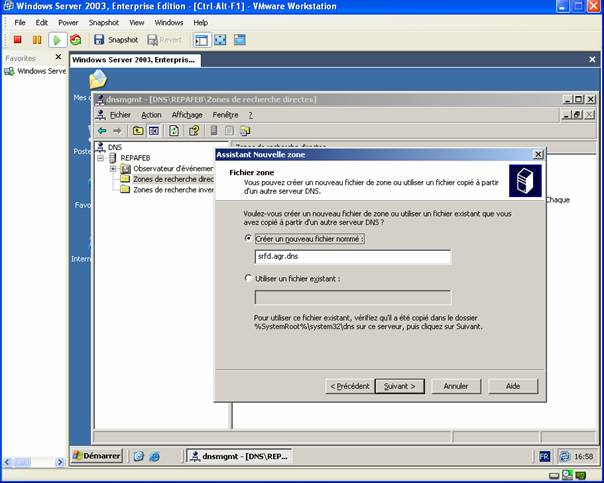Open the Action menu in dnsmgmt
Viewport: 604px width, 483px height.
coord(151,115)
